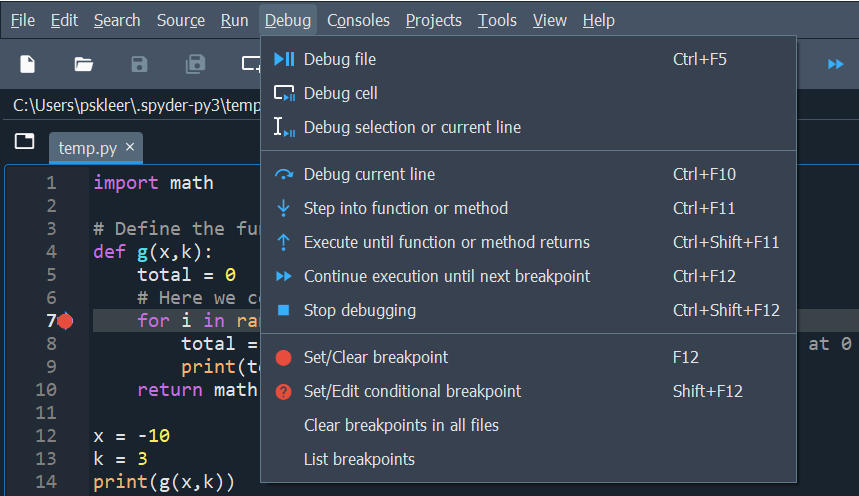
Task: Click the Run cell toolbar icon
Action: coord(251,64)
